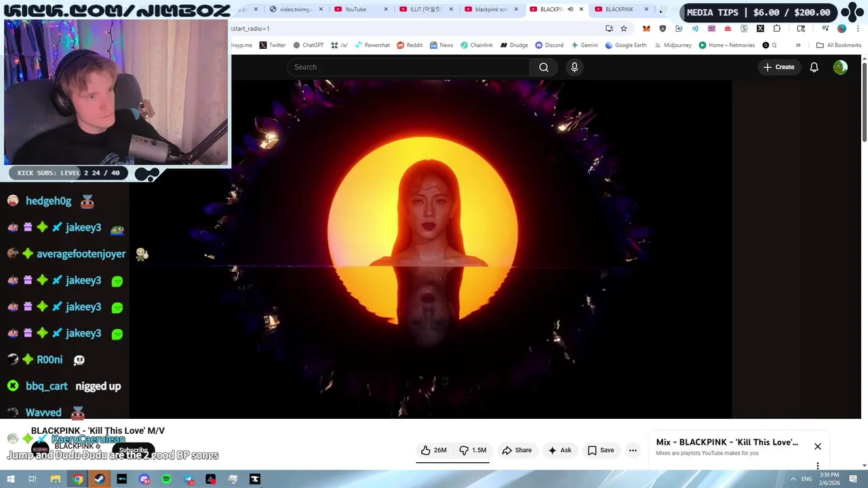This screenshot has height=488, width=868.
Task: Close the Mix playlist panel
Action: (x=818, y=447)
